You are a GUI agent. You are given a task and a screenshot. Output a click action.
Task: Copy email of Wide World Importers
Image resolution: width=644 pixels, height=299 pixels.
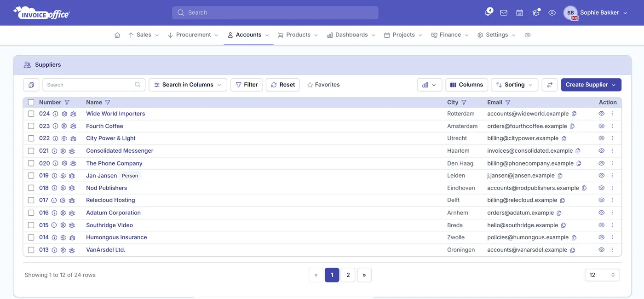pos(574,114)
